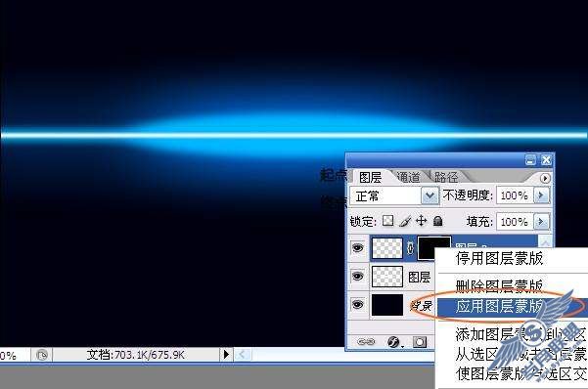Screen dimensions: 588x389
Task: Switch to the 路径 tab
Action: click(446, 177)
